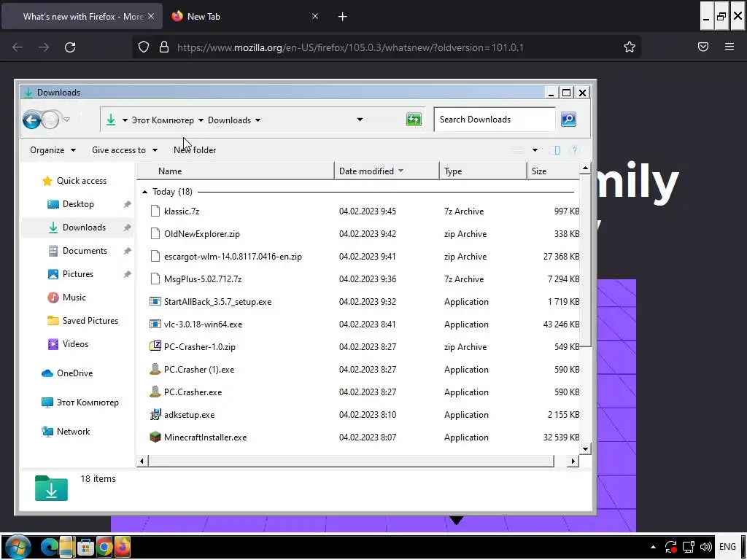This screenshot has height=560, width=747.
Task: Sort by the Type column header
Action: click(483, 171)
